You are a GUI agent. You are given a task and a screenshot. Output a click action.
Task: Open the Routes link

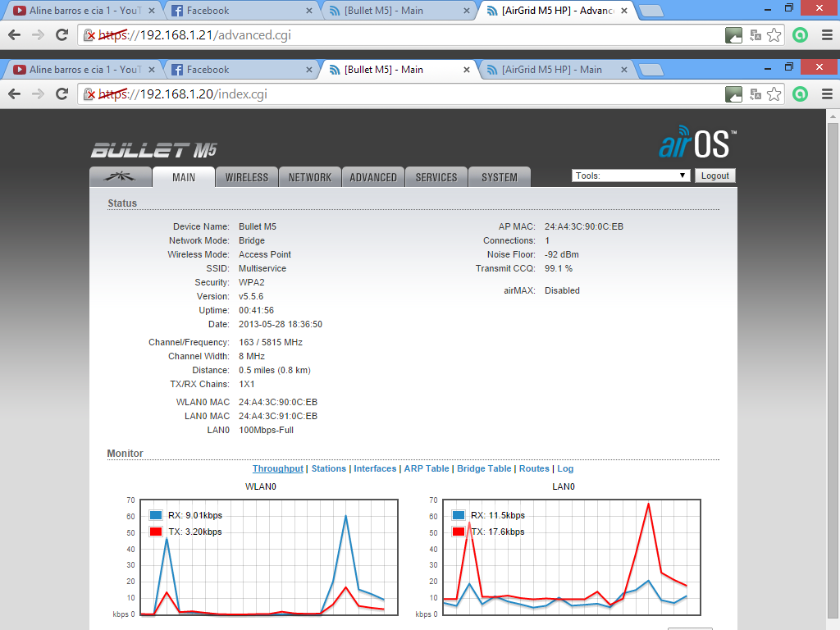[x=534, y=468]
